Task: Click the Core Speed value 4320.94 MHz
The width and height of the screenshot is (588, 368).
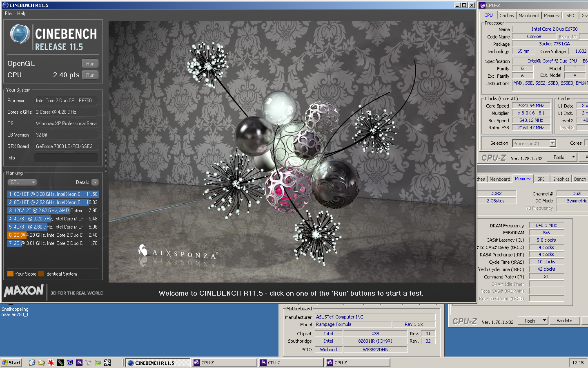Action: (531, 105)
